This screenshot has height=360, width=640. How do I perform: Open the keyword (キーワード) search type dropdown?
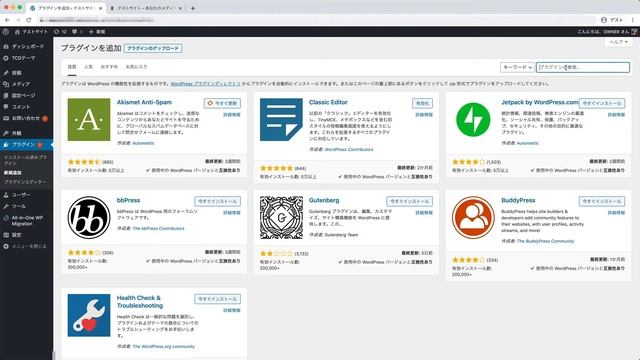(x=517, y=67)
